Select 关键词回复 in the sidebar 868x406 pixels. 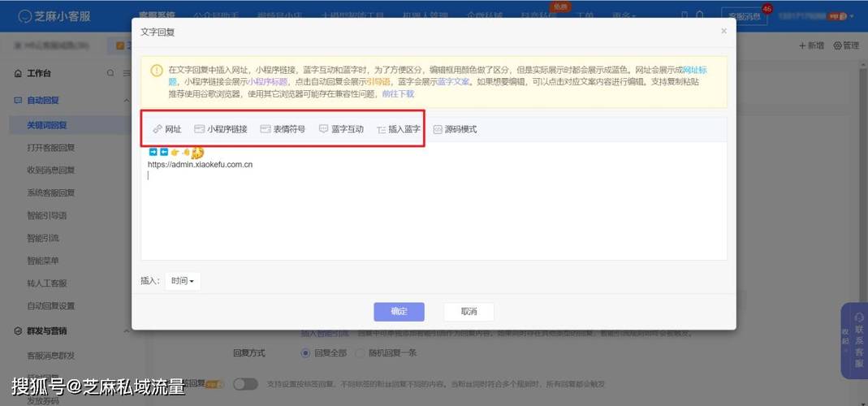(x=47, y=125)
